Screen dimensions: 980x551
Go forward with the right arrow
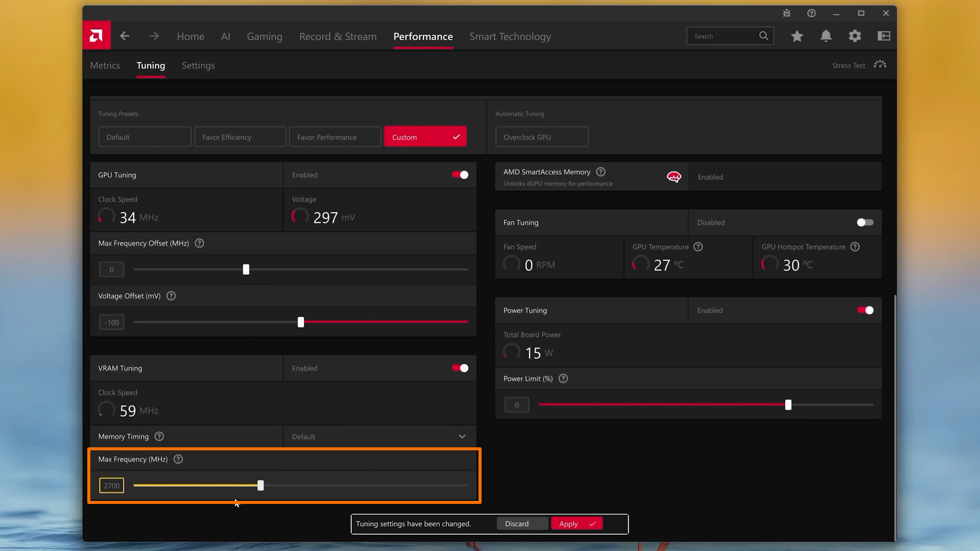click(x=154, y=36)
